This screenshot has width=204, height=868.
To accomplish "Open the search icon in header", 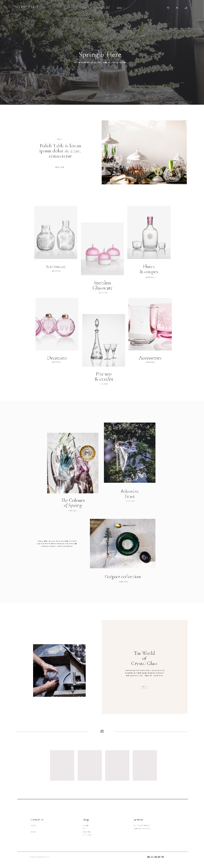I will pyautogui.click(x=168, y=8).
